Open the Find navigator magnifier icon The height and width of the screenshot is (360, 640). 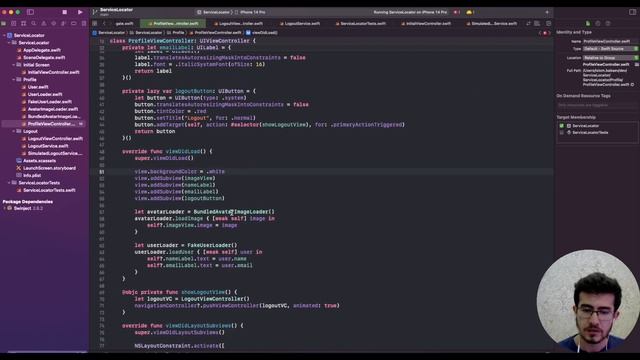point(34,24)
